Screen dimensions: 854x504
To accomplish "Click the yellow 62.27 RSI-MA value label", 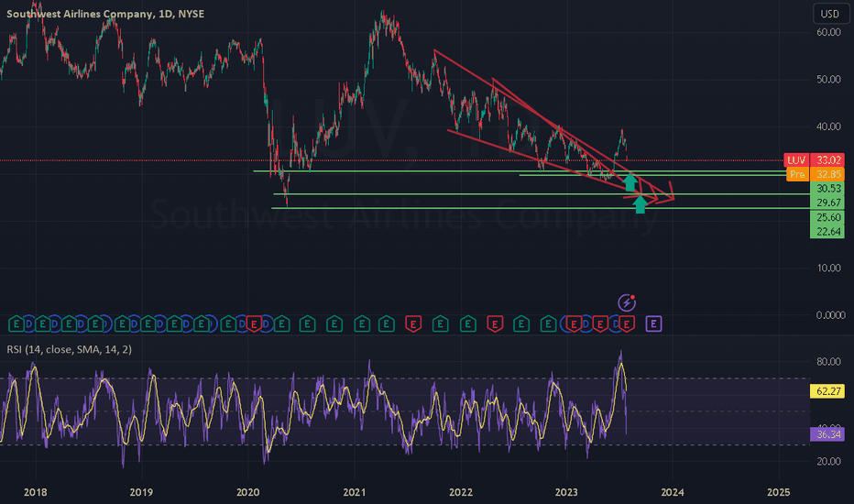I will click(x=827, y=391).
